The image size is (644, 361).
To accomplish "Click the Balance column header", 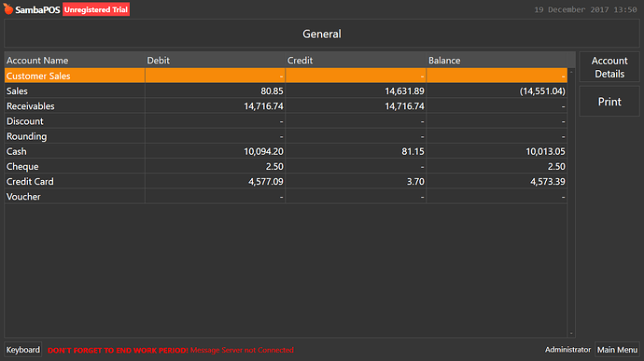I will pos(497,61).
